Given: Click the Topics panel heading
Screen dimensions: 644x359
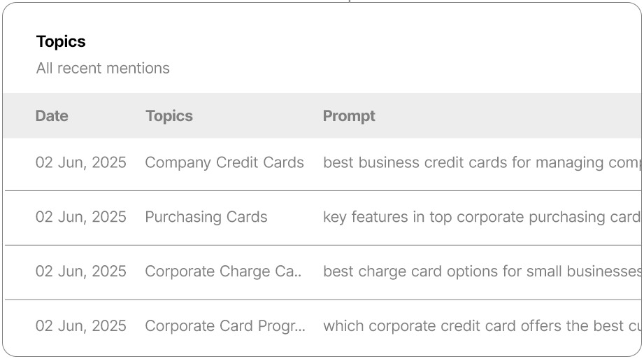Looking at the screenshot, I should (x=61, y=42).
